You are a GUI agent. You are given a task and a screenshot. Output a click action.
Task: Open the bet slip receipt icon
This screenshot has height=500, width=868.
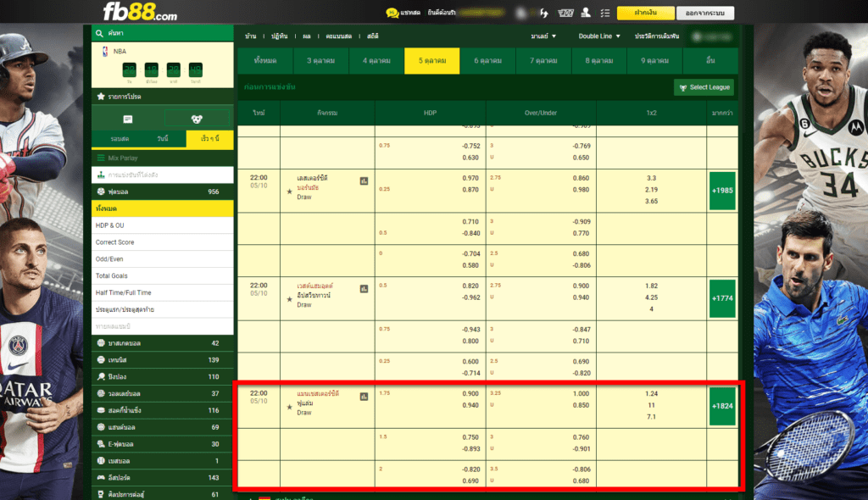point(128,119)
